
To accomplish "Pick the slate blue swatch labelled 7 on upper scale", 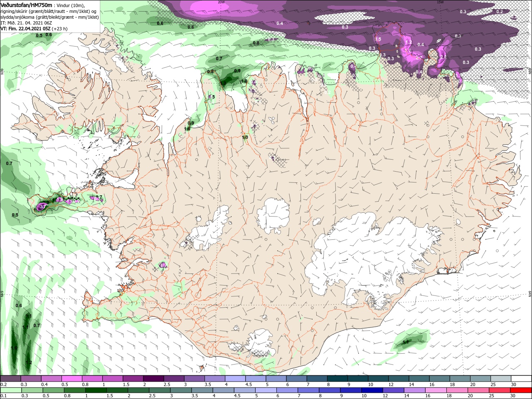I will [x=317, y=379].
